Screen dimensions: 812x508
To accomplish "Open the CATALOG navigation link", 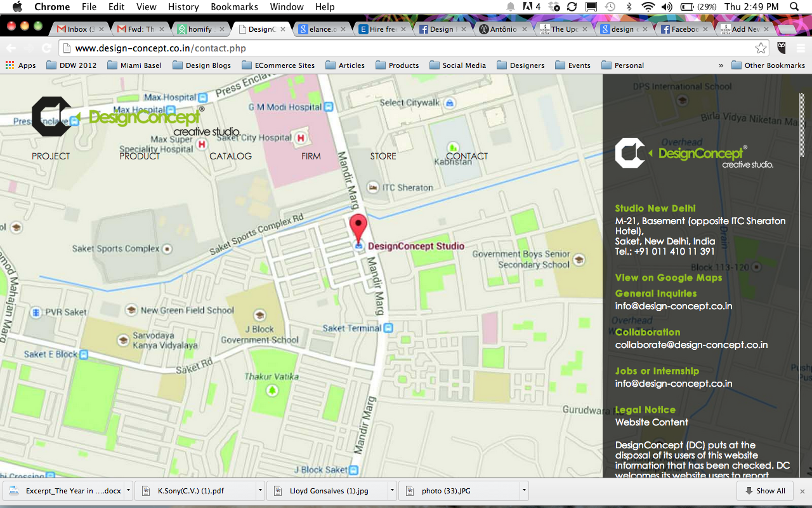I will click(231, 156).
